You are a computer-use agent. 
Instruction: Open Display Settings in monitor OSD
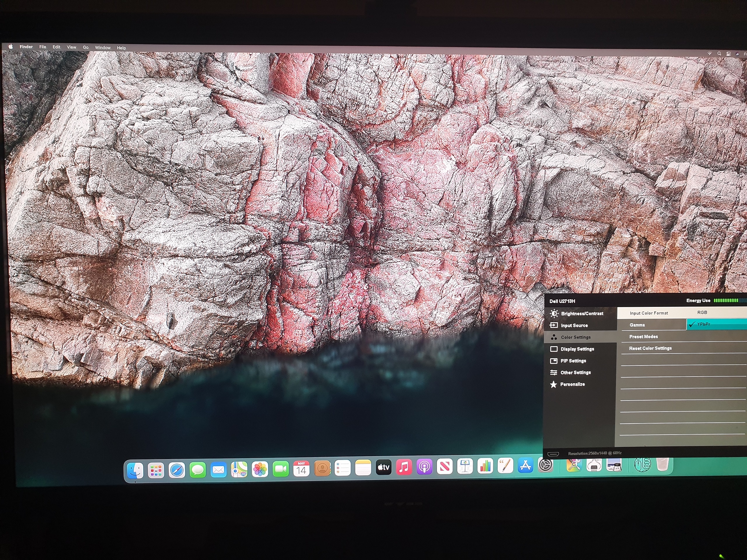click(577, 349)
